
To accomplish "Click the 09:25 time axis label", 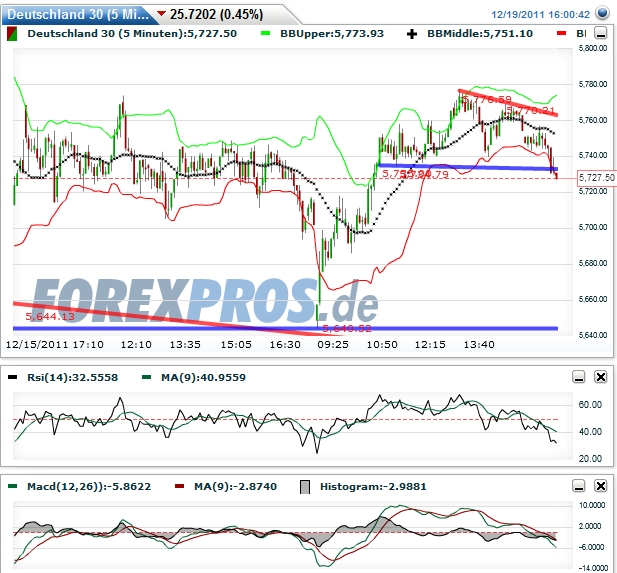I will [333, 345].
